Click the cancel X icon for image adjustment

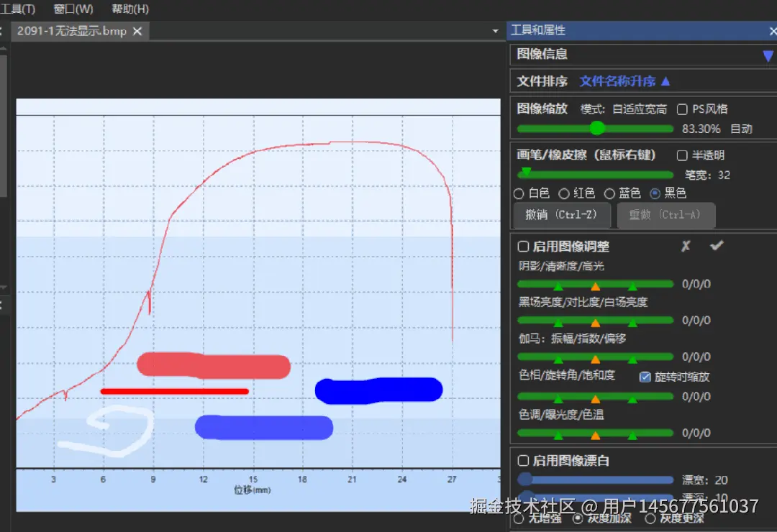(x=686, y=246)
